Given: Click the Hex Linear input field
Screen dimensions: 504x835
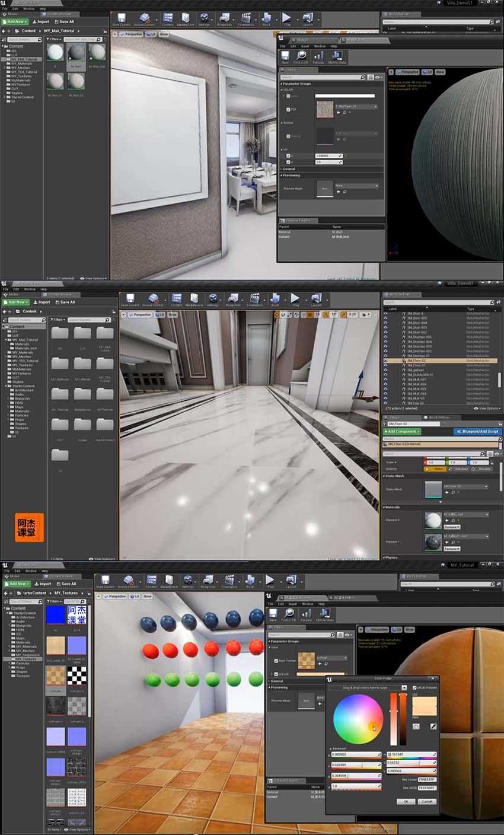Looking at the screenshot, I should tap(427, 779).
